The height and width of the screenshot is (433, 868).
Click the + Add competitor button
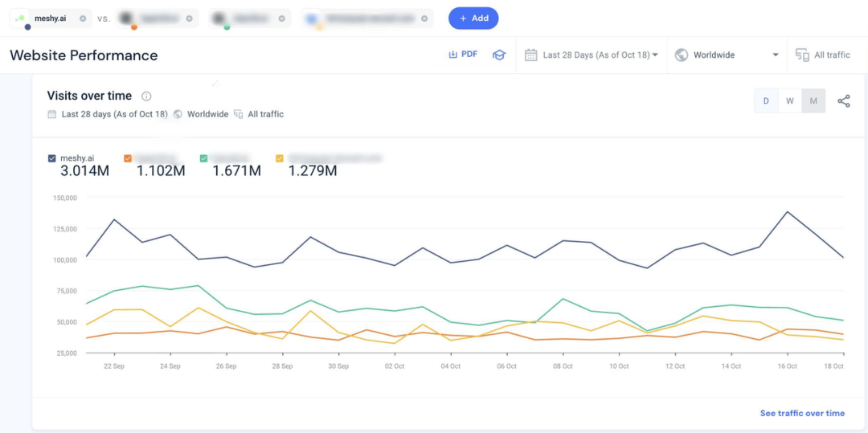(473, 18)
